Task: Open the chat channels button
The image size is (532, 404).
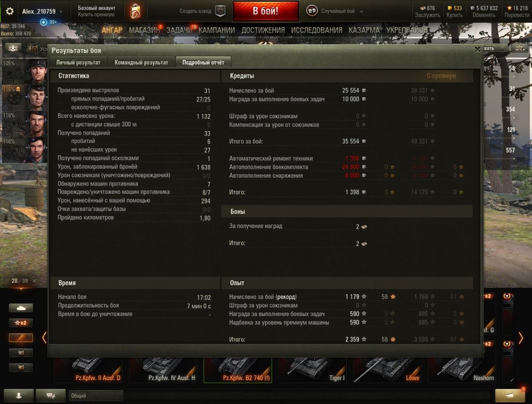Action: click(x=51, y=395)
